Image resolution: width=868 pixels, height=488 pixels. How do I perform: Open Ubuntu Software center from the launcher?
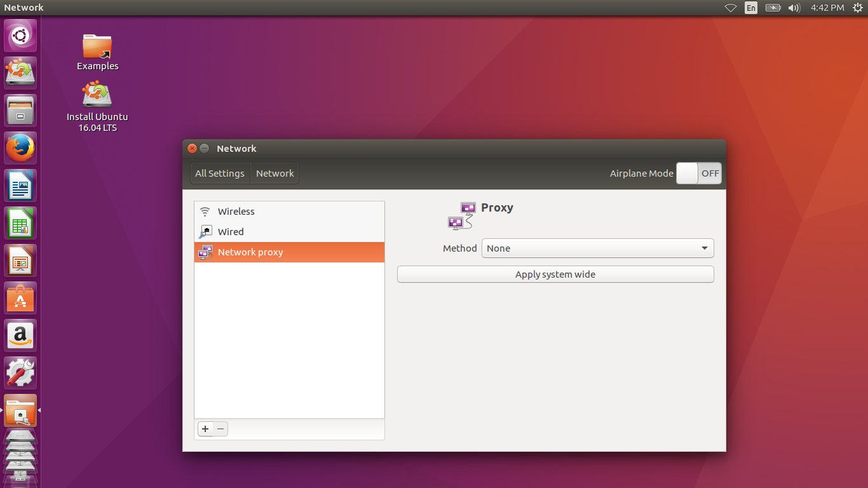pyautogui.click(x=21, y=298)
